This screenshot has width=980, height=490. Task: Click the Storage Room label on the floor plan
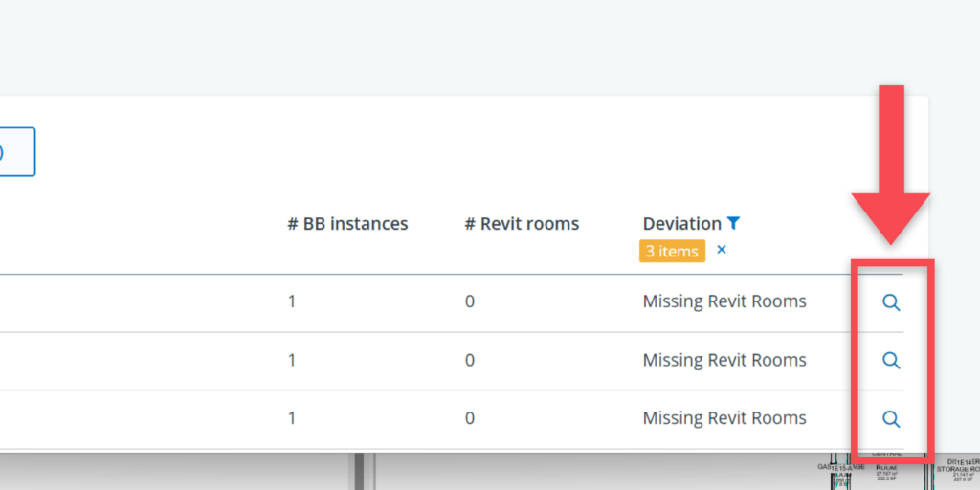(x=957, y=469)
